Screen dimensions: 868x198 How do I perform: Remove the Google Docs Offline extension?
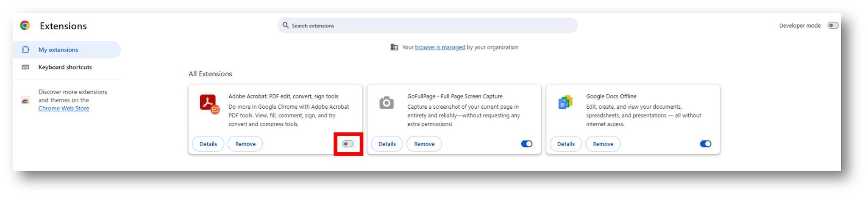(603, 144)
